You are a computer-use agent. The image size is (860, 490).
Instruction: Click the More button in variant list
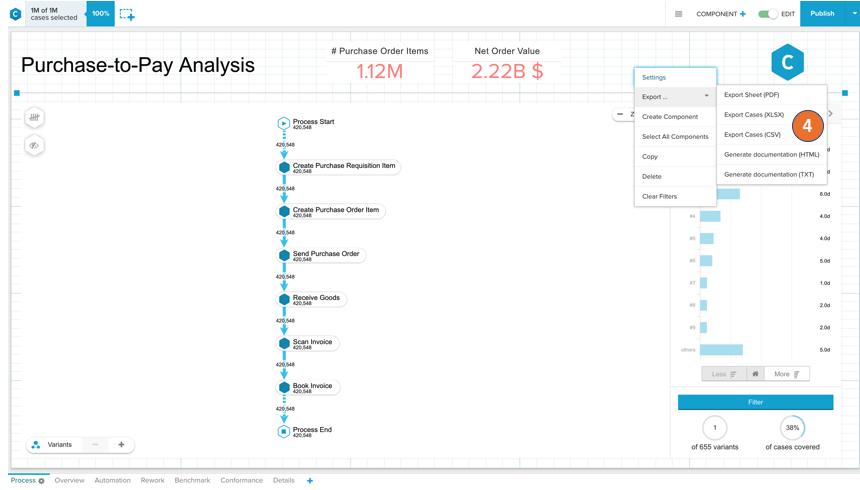[x=787, y=374]
